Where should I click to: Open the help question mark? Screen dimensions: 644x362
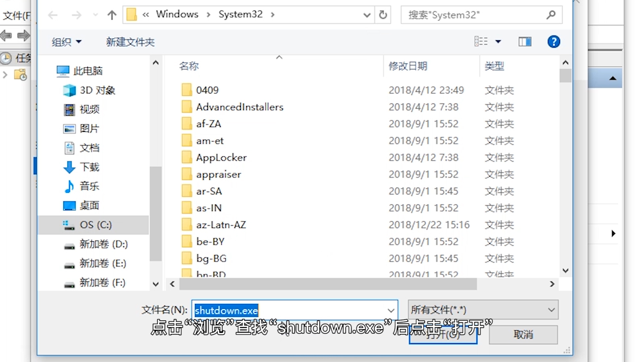point(554,42)
